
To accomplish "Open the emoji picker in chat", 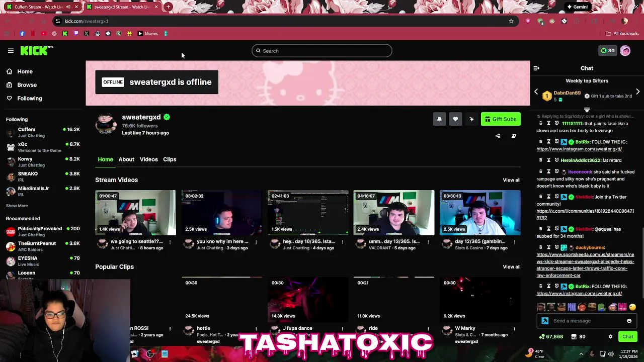I will pos(629,321).
